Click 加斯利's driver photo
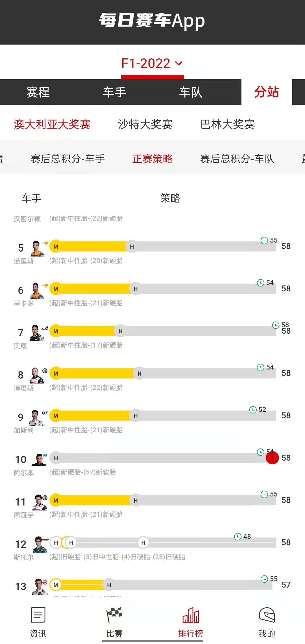This screenshot has width=305, height=644. point(36,418)
